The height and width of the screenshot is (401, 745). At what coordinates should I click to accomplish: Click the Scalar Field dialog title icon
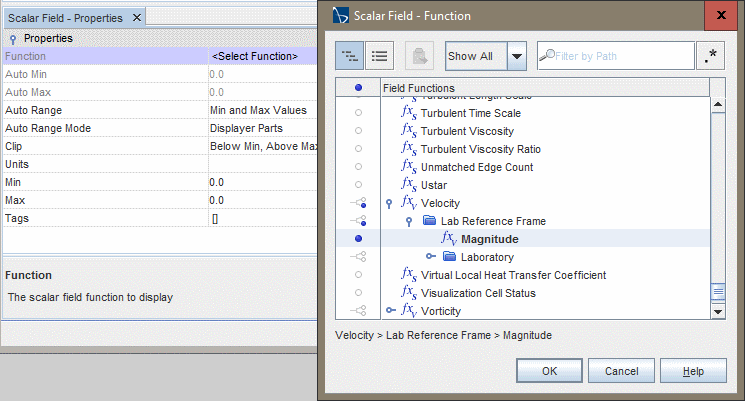(340, 16)
